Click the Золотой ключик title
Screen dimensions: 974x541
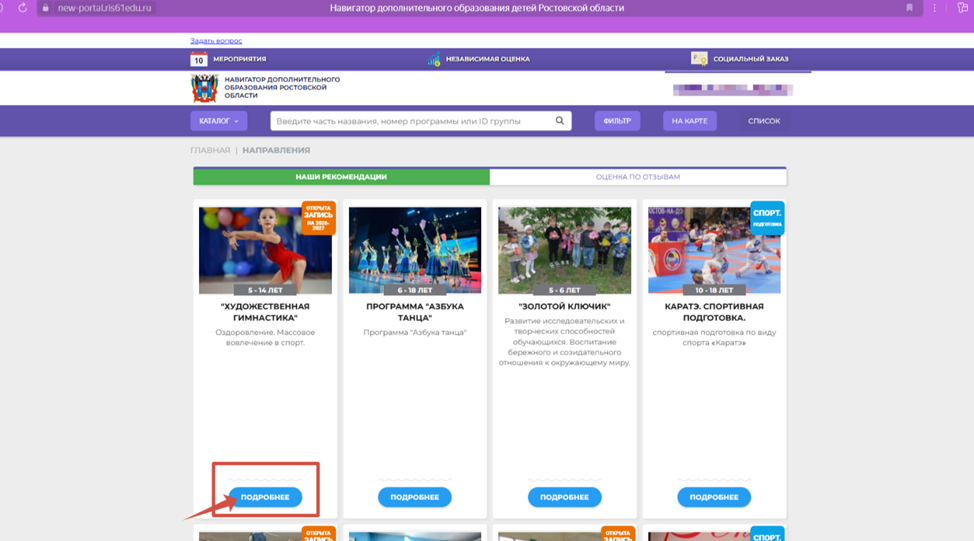tap(565, 306)
